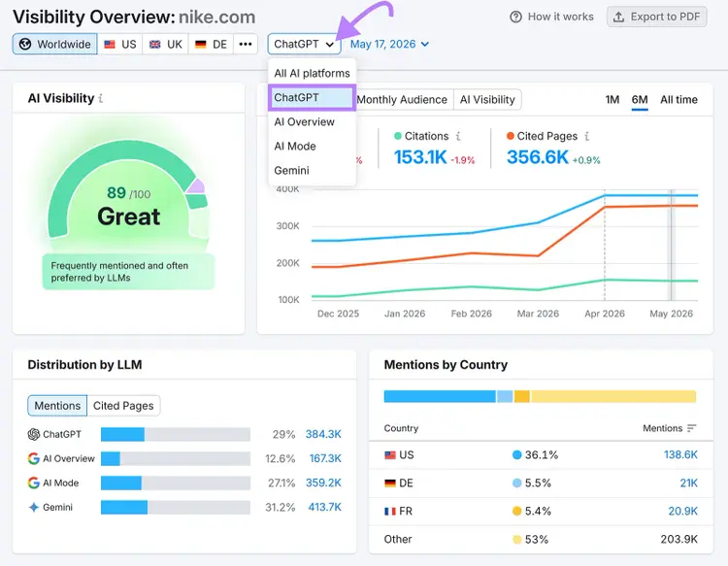Toggle Citations series via green dot

click(397, 136)
